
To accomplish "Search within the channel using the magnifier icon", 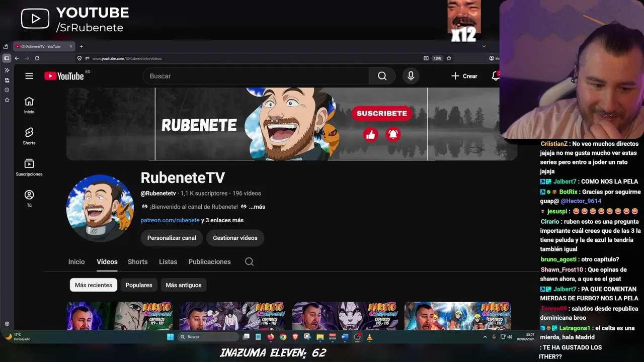I will click(249, 261).
